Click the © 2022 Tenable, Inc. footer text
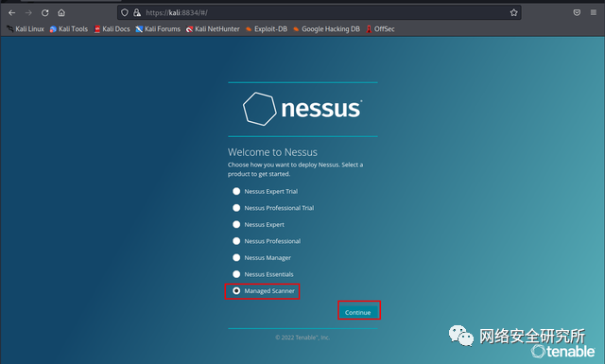The height and width of the screenshot is (364, 605). pyautogui.click(x=302, y=338)
